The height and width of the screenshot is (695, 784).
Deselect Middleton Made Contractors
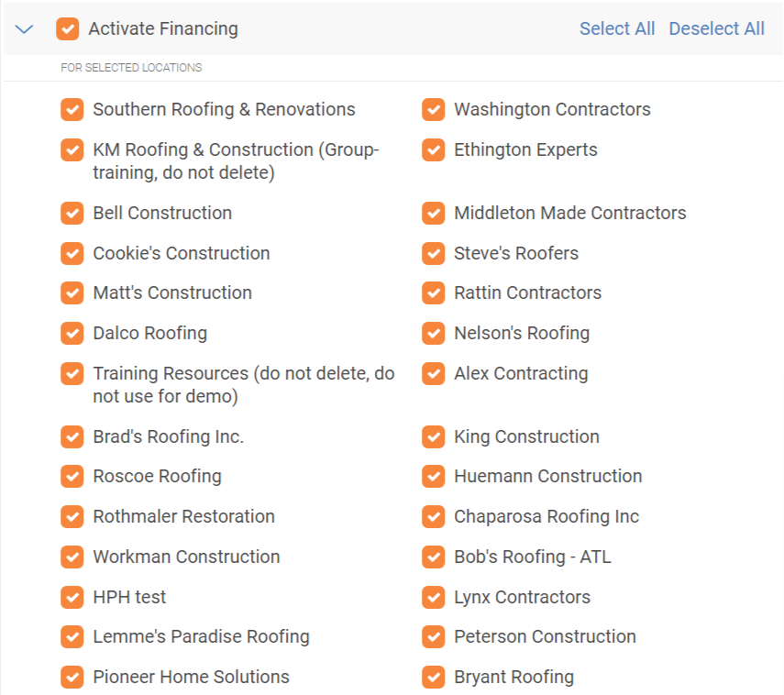[x=433, y=213]
